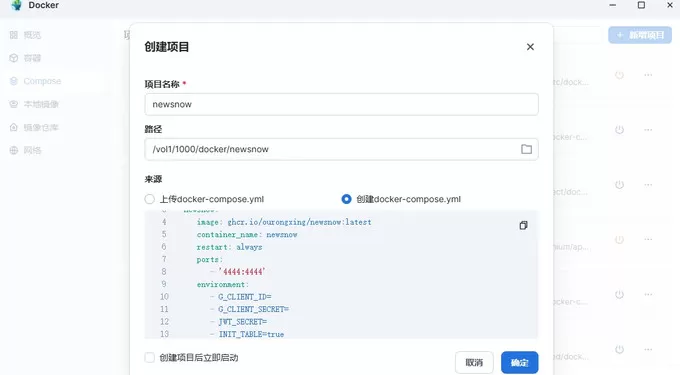Screen dimensions: 680x375
Task: Click the 镜像仓库 sidebar icon
Action: 14,127
